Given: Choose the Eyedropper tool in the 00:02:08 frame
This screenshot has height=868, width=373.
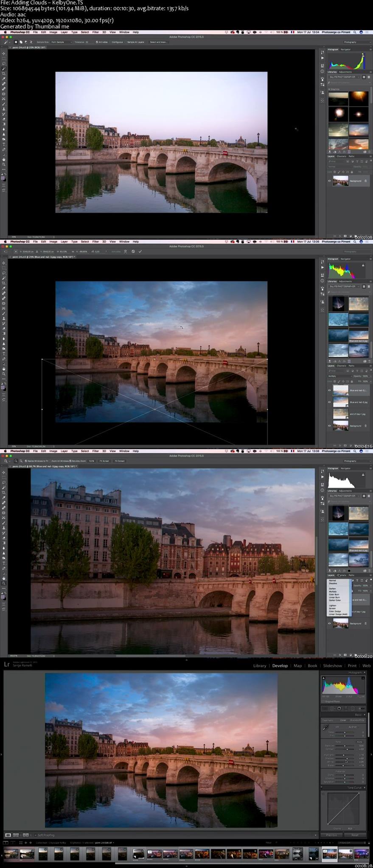Looking at the screenshot, I should [4, 79].
